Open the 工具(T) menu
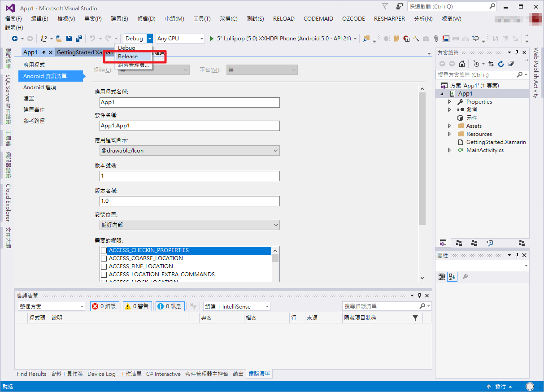Viewport: 544px width, 392px height. 202,18
